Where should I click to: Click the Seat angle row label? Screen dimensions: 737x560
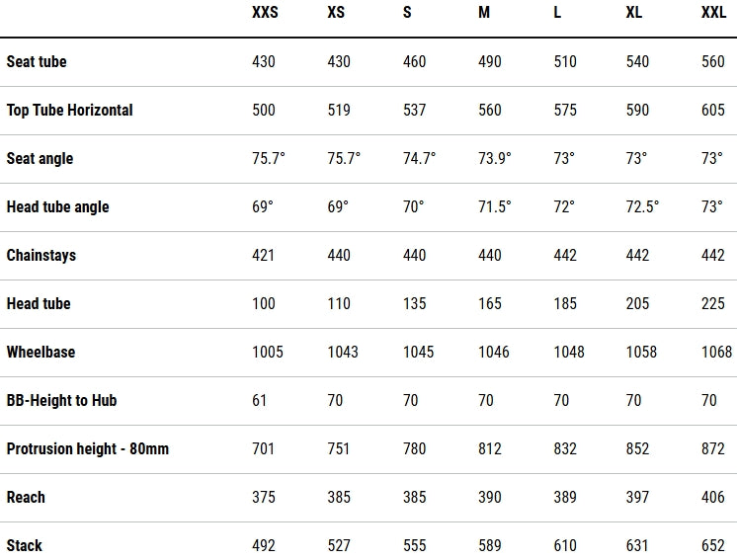(x=40, y=159)
